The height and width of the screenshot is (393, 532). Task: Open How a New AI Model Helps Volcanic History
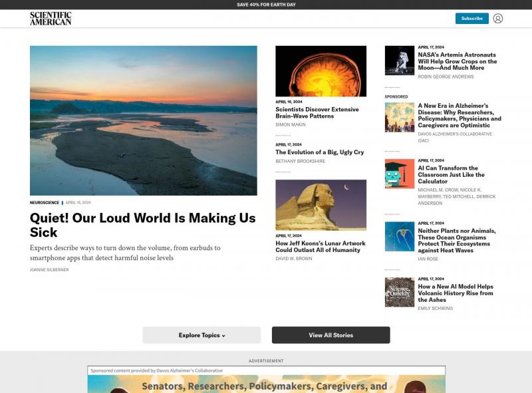coord(456,293)
